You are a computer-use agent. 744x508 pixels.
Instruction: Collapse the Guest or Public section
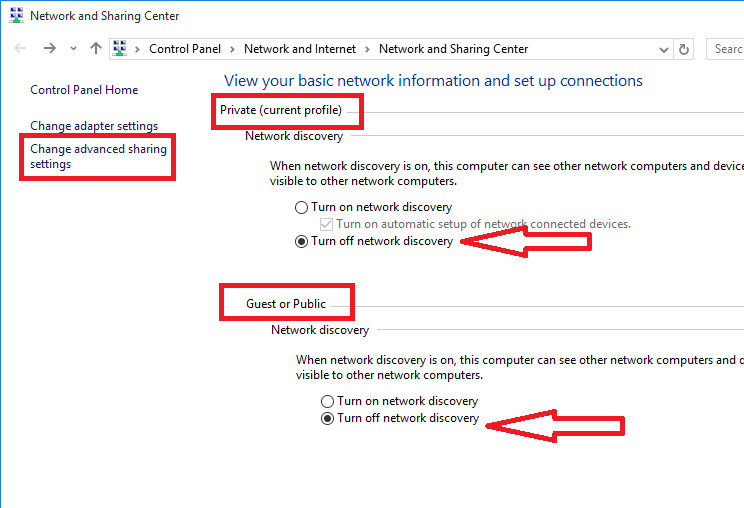pos(286,304)
